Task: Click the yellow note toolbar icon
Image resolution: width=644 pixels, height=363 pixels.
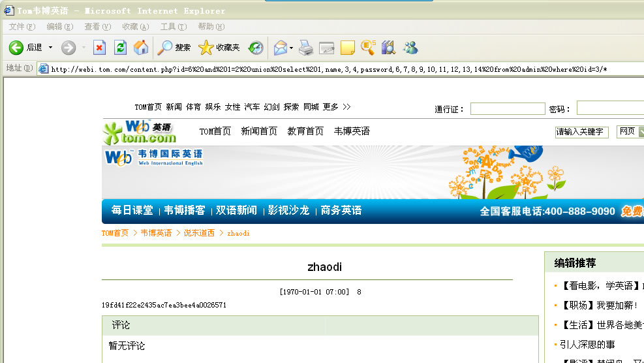Action: tap(348, 48)
